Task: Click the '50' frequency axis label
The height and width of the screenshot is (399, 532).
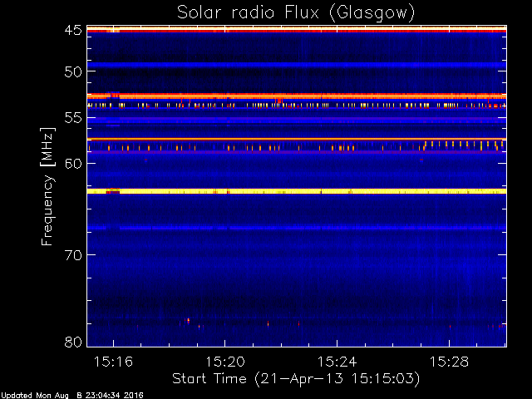Action: click(73, 71)
